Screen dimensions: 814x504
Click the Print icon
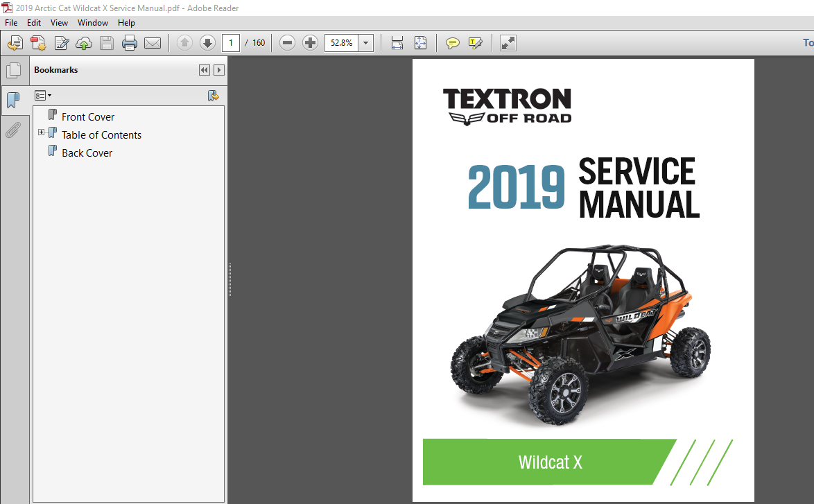click(x=129, y=43)
